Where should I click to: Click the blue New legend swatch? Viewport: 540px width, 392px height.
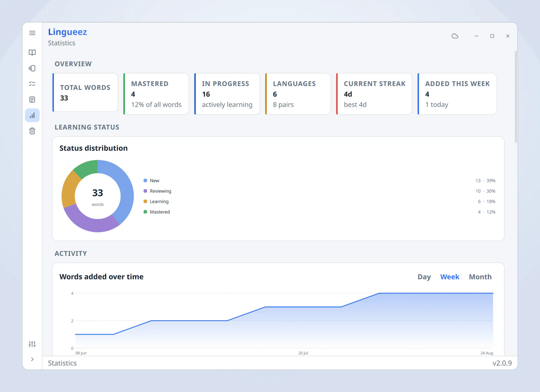pyautogui.click(x=145, y=181)
